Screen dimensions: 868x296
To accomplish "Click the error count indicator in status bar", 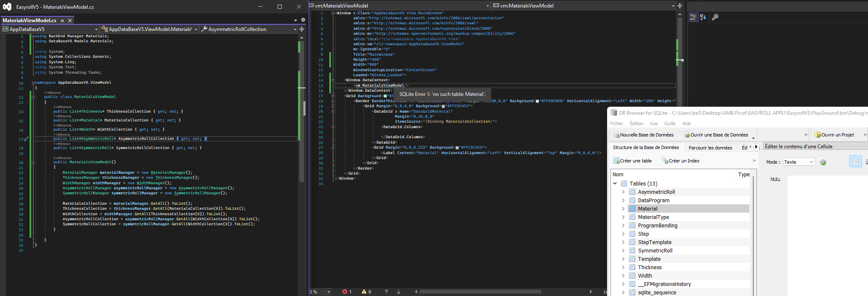I will (347, 292).
